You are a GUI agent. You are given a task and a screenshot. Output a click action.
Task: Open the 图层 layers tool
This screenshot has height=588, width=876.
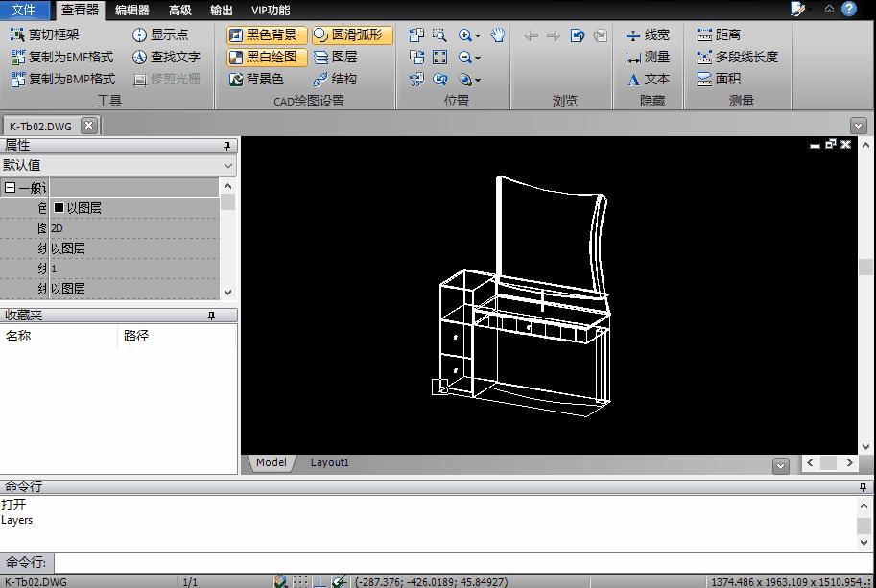click(x=335, y=57)
